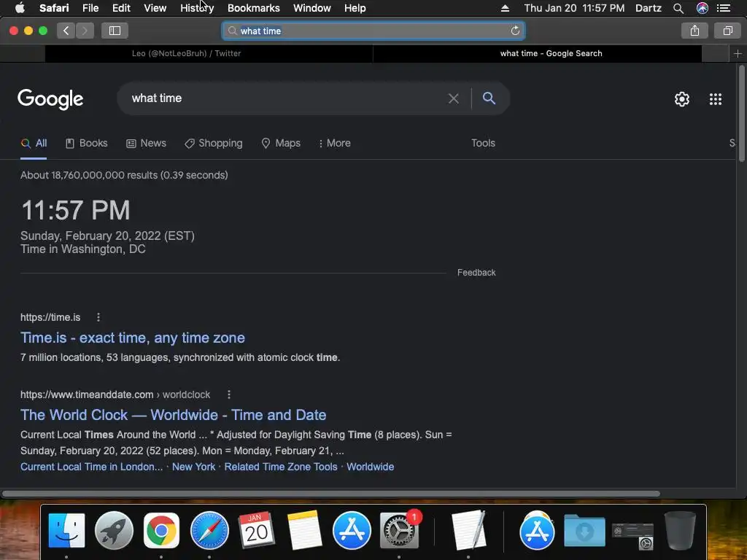
Task: Open Siri from the menu bar
Action: coord(702,8)
